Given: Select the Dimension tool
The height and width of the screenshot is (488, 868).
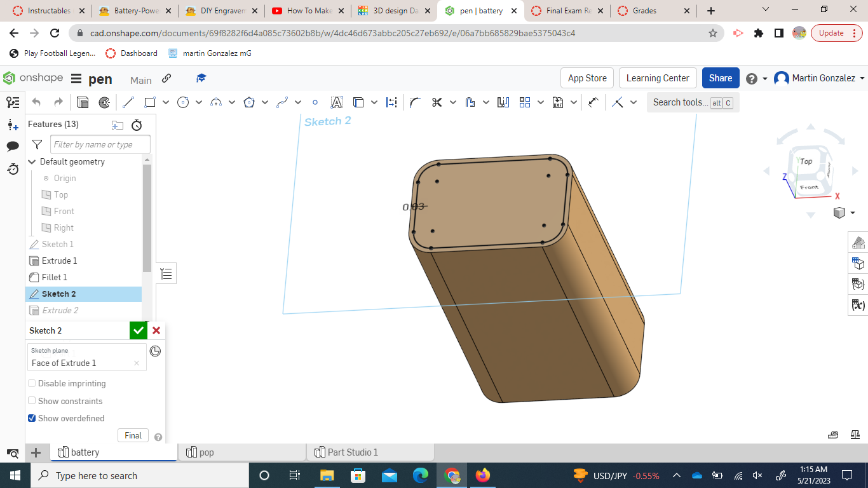Looking at the screenshot, I should click(390, 102).
